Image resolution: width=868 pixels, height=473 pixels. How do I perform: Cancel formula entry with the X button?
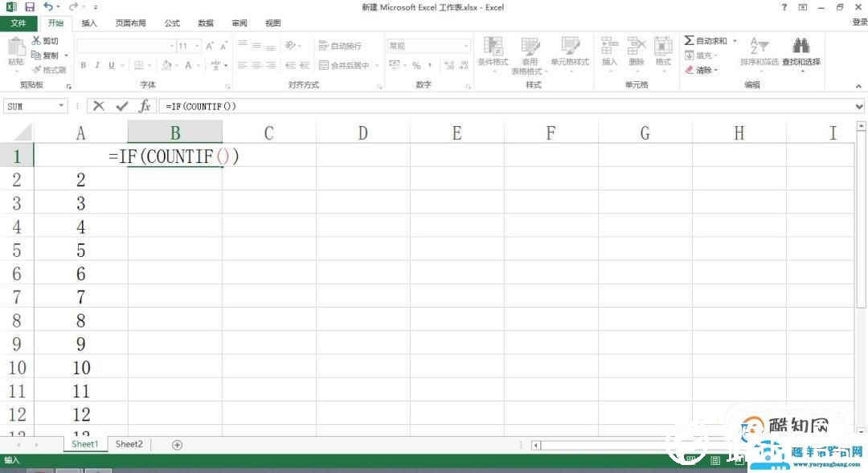coord(100,105)
